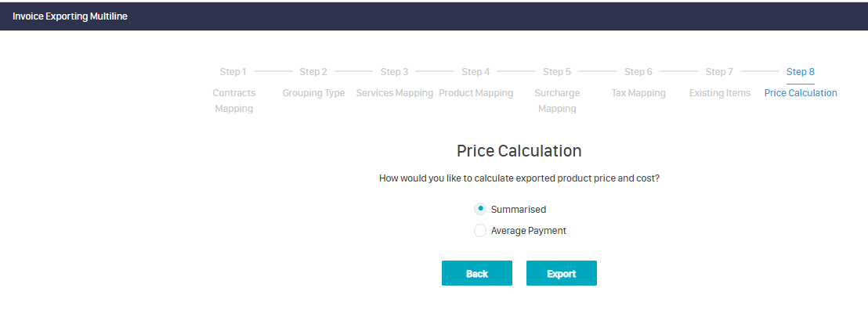The width and height of the screenshot is (868, 313).
Task: Go to the Step 6 label
Action: [x=638, y=72]
